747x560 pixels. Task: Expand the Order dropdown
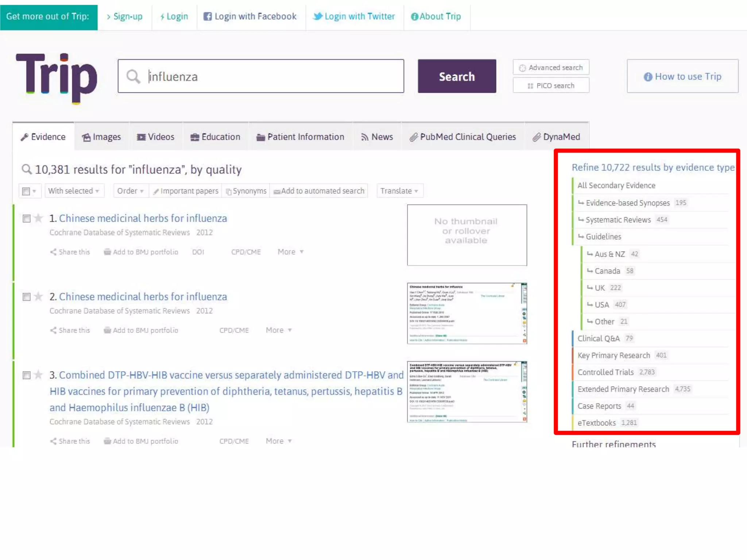pyautogui.click(x=131, y=191)
